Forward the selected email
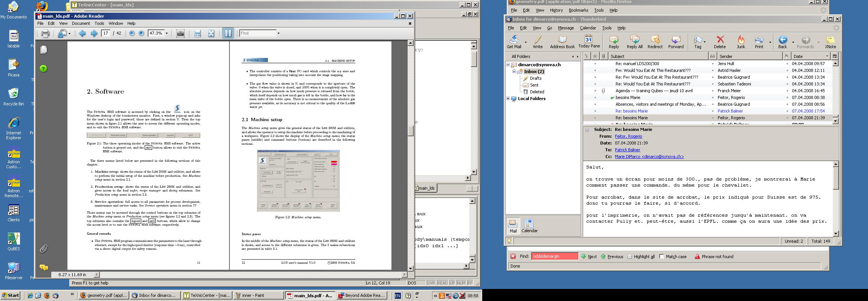 pyautogui.click(x=676, y=42)
